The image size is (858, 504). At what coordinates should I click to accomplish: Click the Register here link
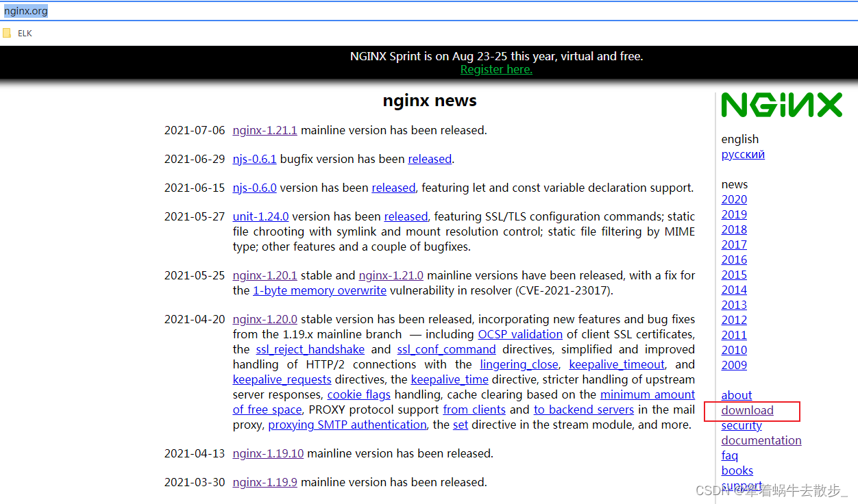coord(496,70)
